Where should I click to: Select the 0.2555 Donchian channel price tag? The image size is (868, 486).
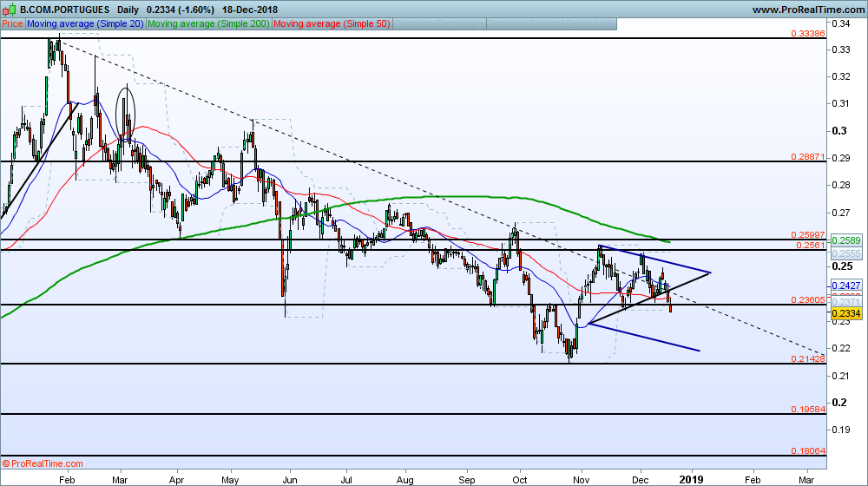(846, 253)
